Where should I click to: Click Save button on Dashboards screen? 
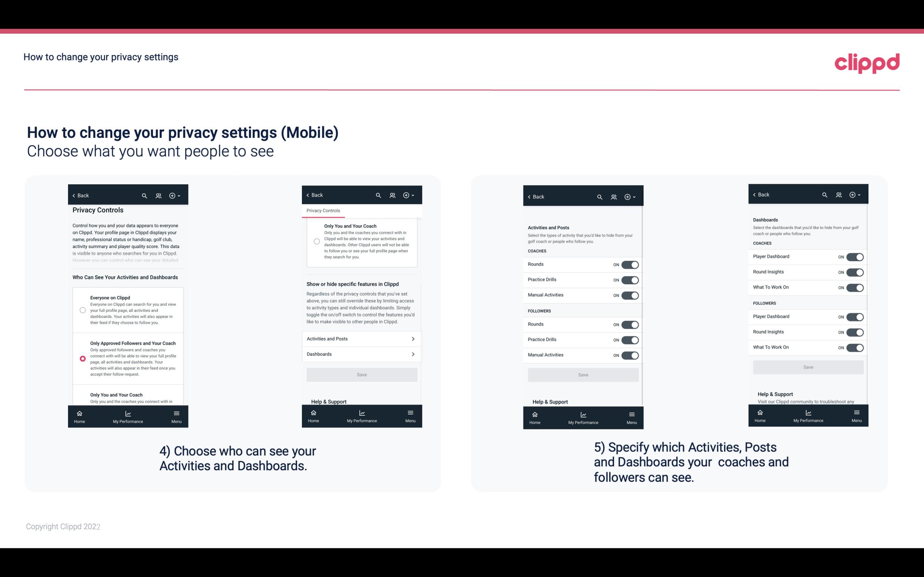pyautogui.click(x=808, y=367)
